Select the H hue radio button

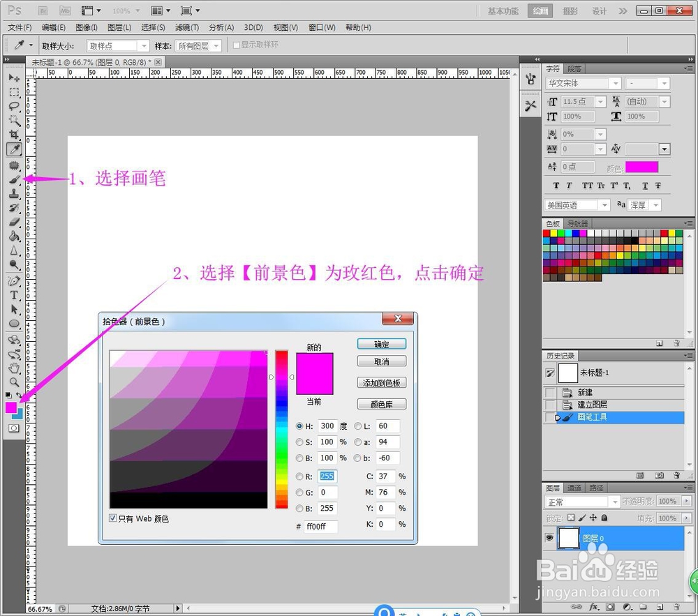tap(299, 426)
